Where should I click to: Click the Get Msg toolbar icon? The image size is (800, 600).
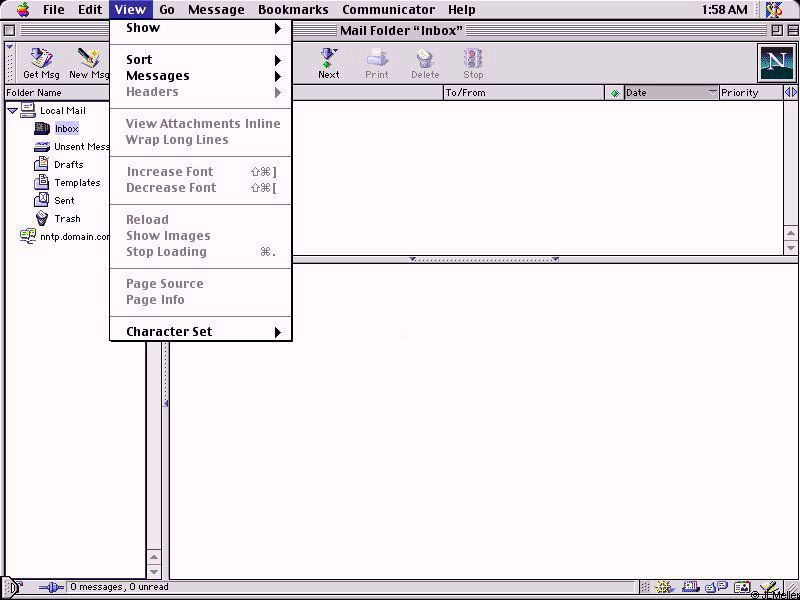(41, 62)
